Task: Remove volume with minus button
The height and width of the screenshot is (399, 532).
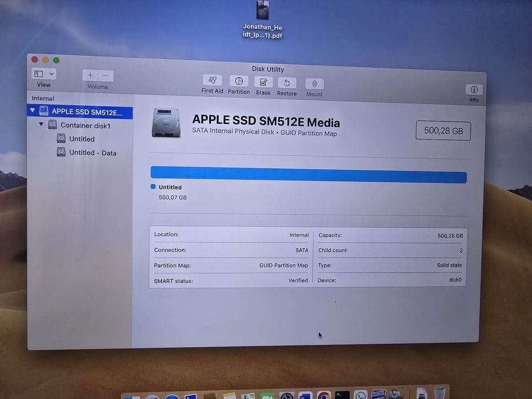Action: pyautogui.click(x=106, y=76)
